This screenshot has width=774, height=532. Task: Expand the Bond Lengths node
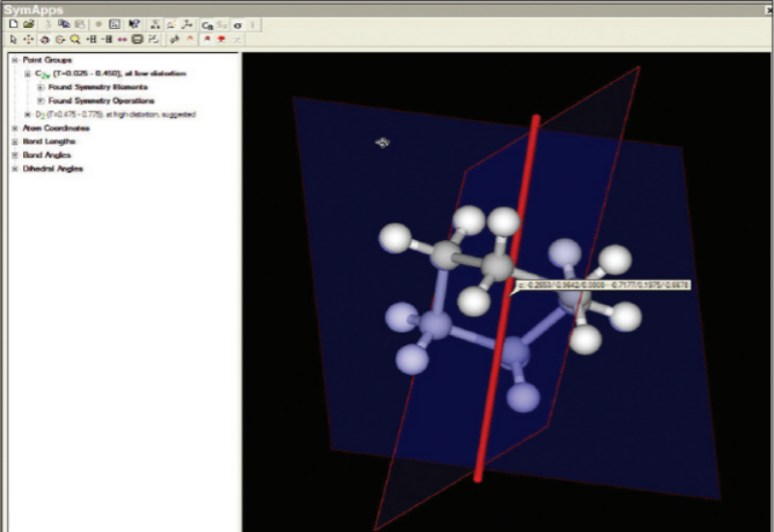[15, 141]
